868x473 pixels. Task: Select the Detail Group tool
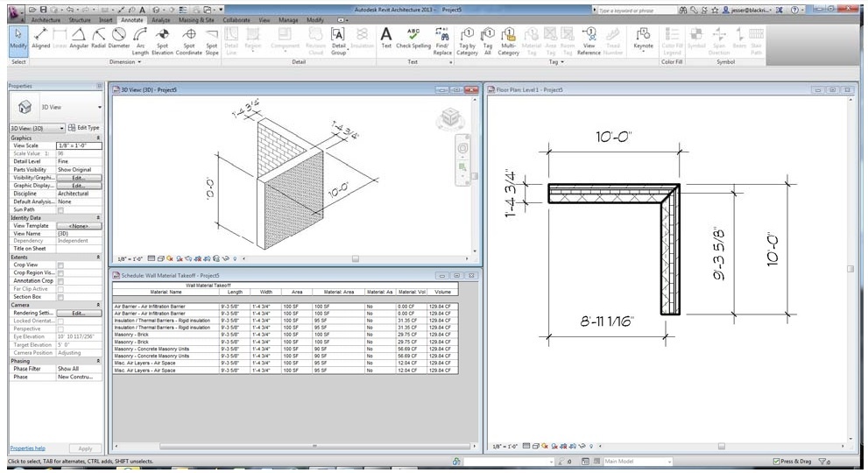point(338,38)
